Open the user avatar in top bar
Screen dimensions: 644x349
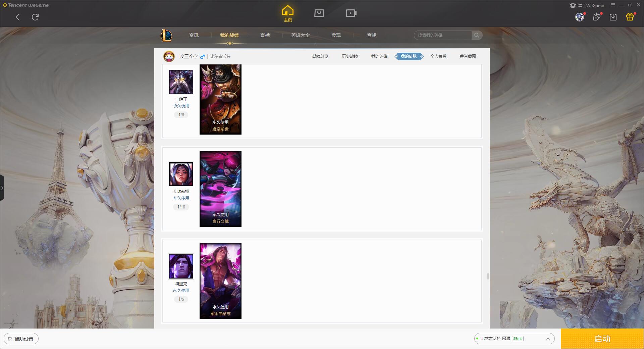pos(579,17)
